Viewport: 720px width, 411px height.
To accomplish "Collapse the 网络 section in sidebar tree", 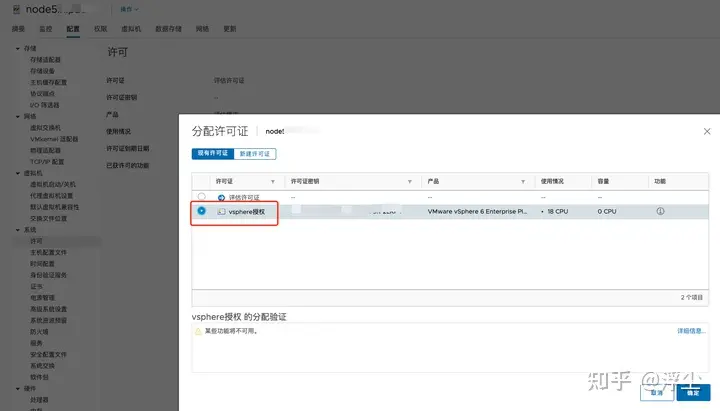I will pos(18,116).
